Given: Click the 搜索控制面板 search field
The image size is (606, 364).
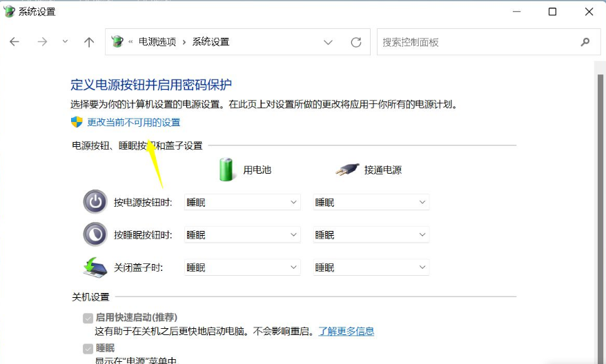Looking at the screenshot, I should [476, 42].
